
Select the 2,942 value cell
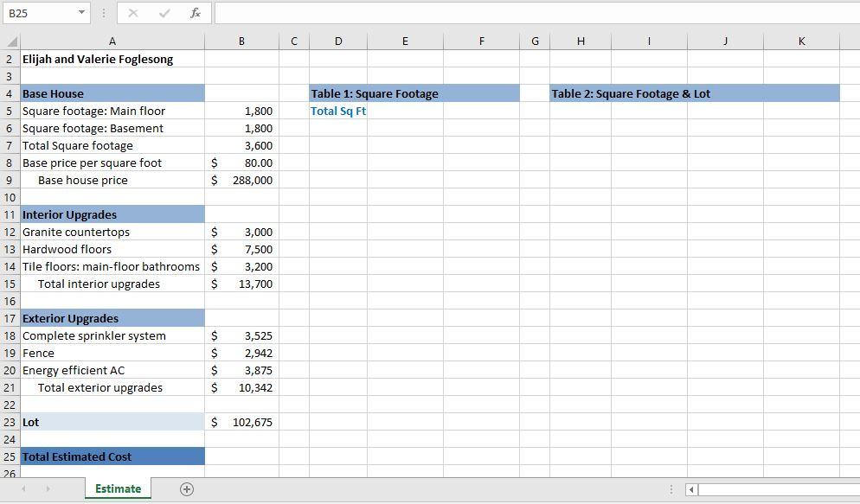(x=242, y=354)
